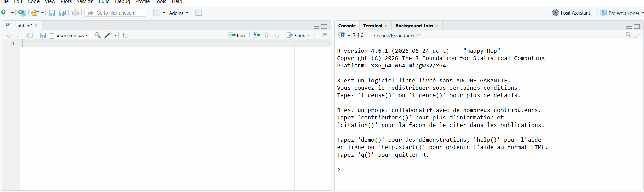Close the Terminal tab
Screen dimensions: 644x192
coord(386,26)
